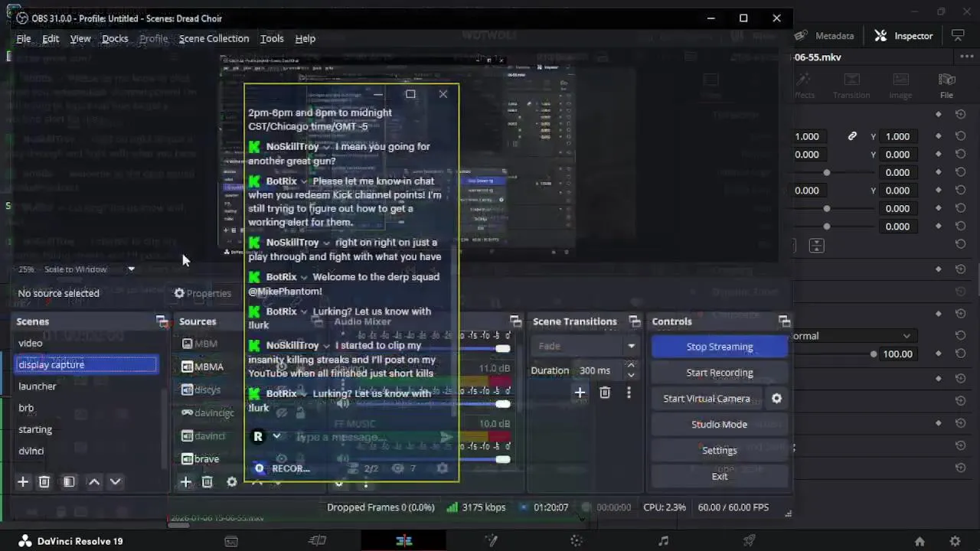This screenshot has width=980, height=551.
Task: Click the chat send arrow icon
Action: [x=446, y=437]
